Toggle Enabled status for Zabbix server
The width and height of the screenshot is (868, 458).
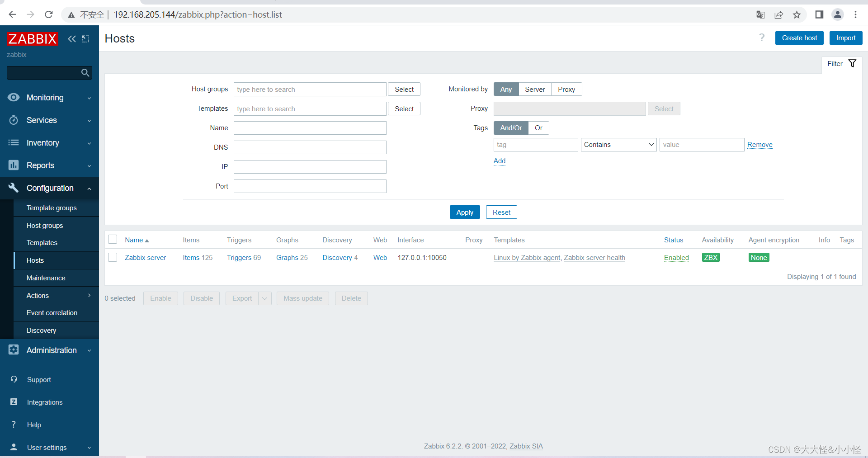pyautogui.click(x=676, y=257)
